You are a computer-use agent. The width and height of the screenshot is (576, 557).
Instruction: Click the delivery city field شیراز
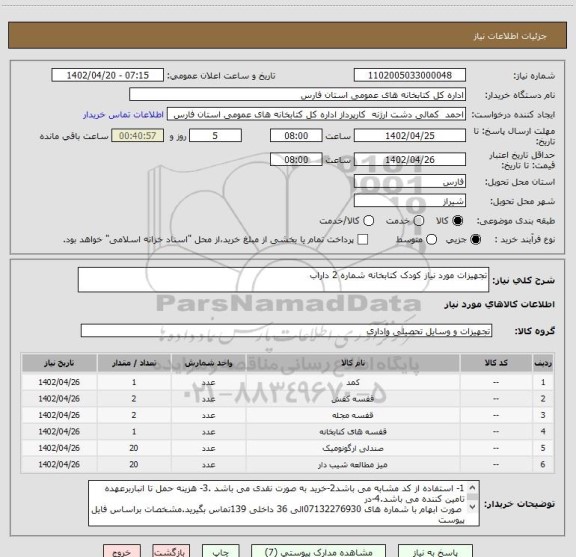(410, 201)
